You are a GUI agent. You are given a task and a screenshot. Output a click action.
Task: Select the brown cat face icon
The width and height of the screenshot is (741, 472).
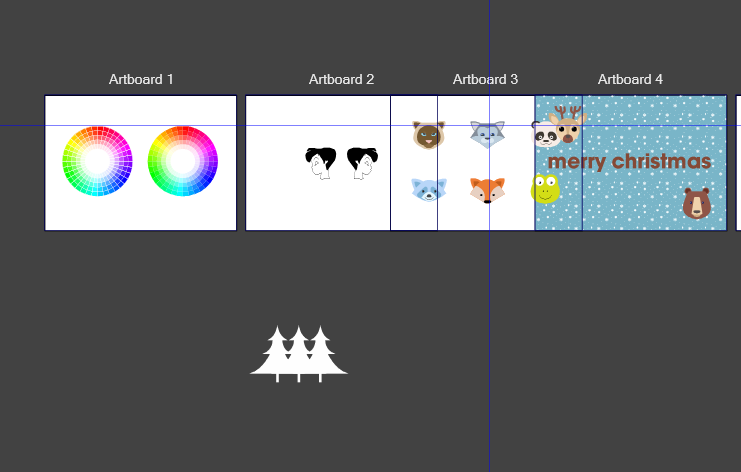pos(429,134)
